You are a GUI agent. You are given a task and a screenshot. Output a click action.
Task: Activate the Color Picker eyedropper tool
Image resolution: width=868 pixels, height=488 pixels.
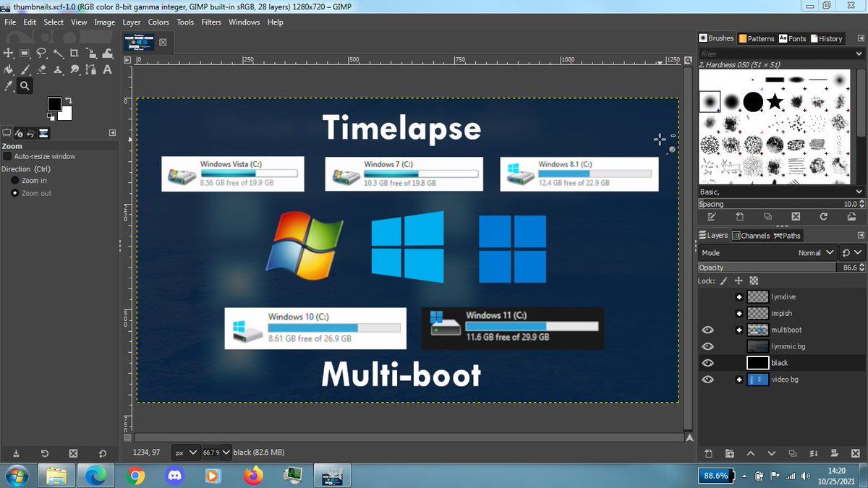[x=9, y=87]
